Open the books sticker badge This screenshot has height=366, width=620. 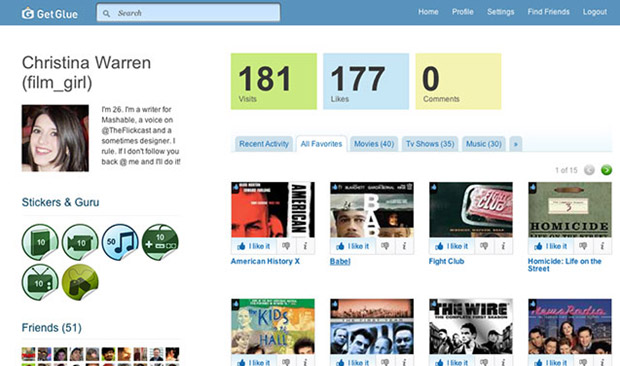40,242
